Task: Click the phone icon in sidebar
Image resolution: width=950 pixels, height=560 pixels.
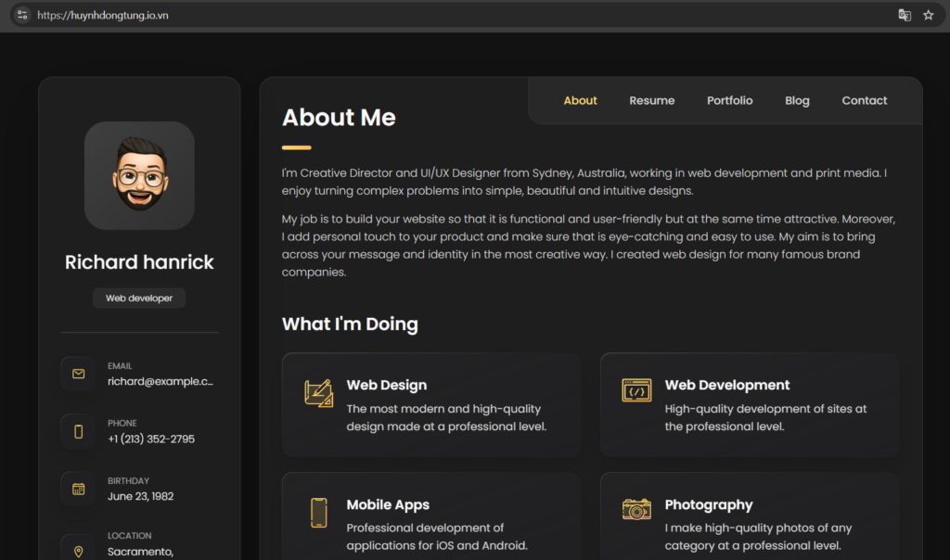Action: coord(79,431)
